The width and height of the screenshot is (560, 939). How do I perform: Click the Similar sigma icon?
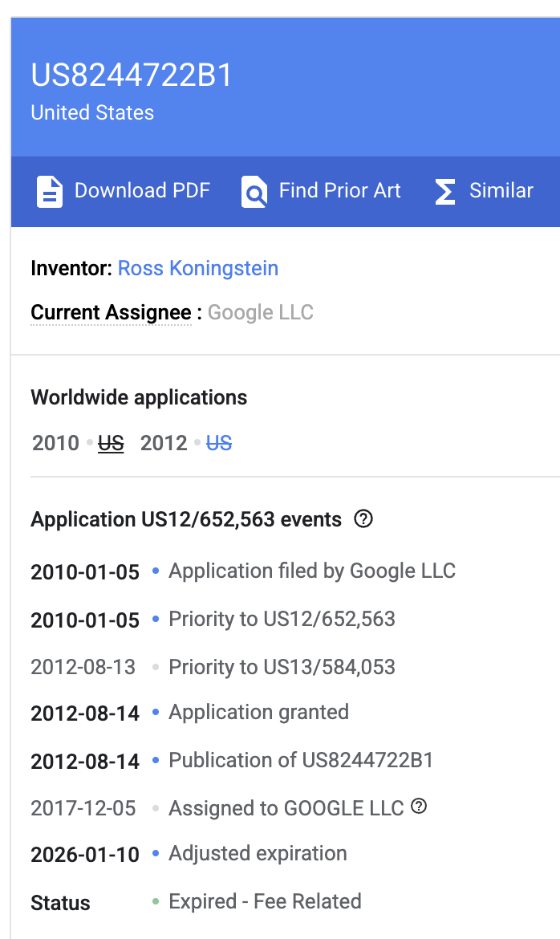pos(445,192)
